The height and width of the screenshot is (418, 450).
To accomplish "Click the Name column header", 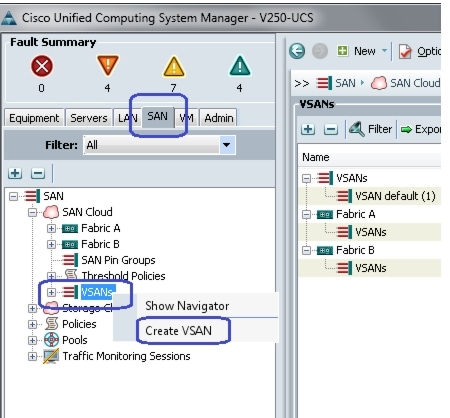I will pyautogui.click(x=369, y=157).
